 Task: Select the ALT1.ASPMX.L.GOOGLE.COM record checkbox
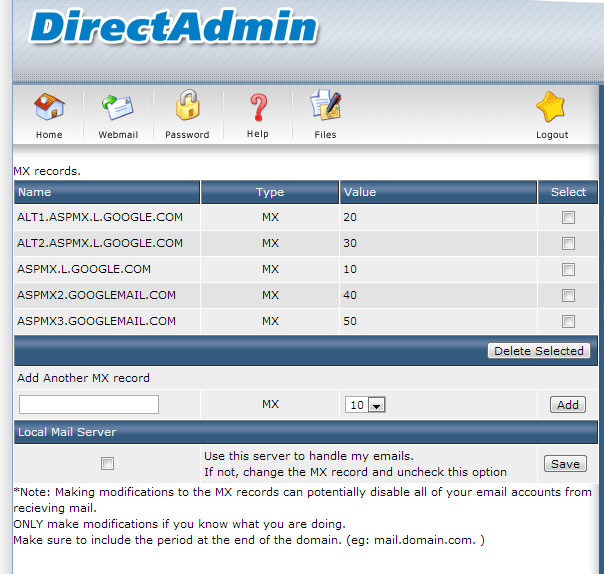pos(568,217)
